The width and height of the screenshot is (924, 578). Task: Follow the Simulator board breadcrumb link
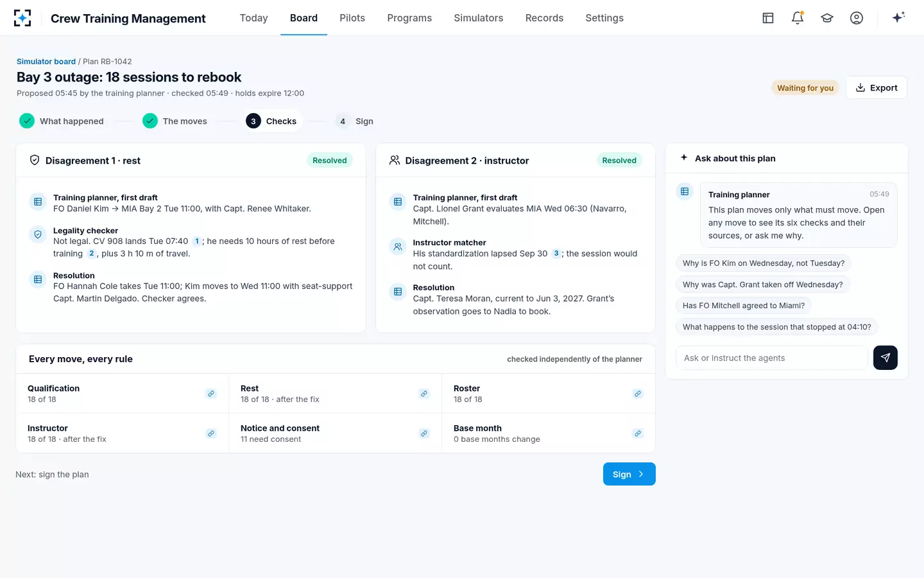tap(46, 62)
